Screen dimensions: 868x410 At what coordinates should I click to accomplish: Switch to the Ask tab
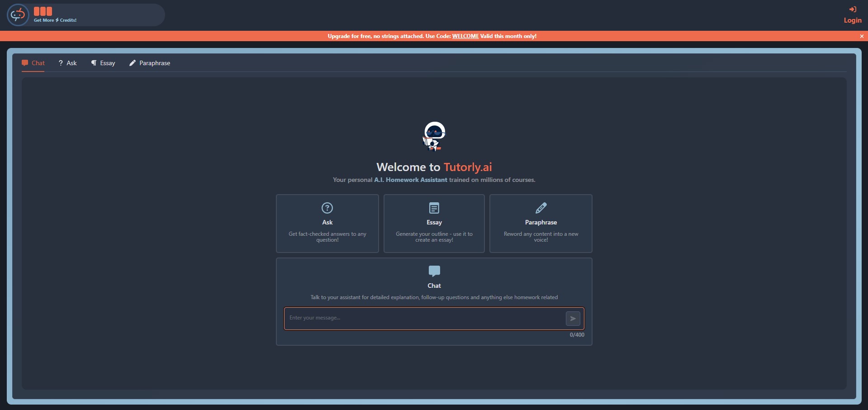pyautogui.click(x=68, y=63)
